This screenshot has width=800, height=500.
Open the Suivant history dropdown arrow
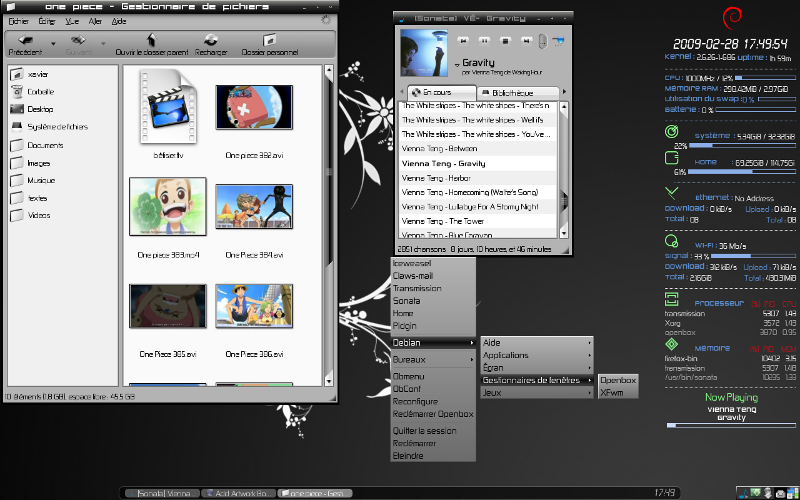[103, 44]
